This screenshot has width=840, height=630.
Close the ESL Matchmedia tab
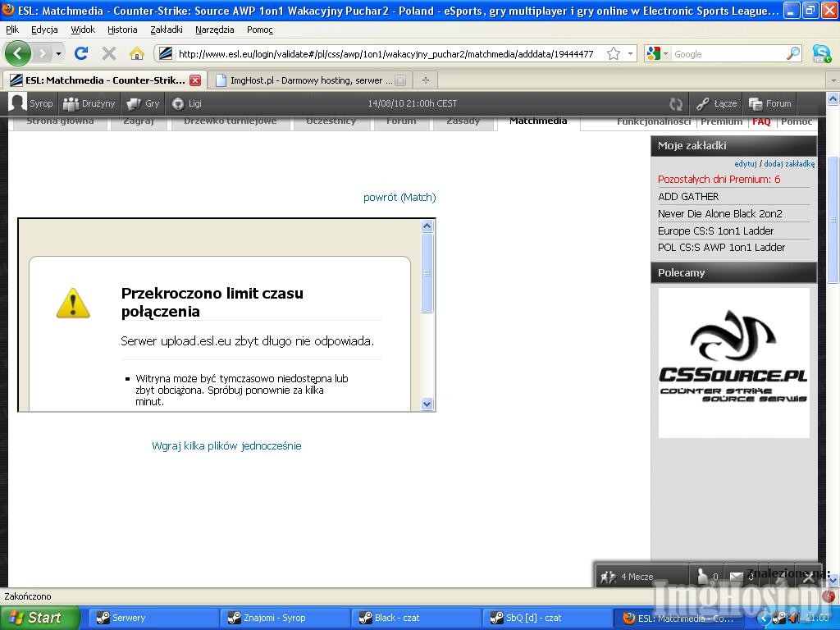pos(195,80)
